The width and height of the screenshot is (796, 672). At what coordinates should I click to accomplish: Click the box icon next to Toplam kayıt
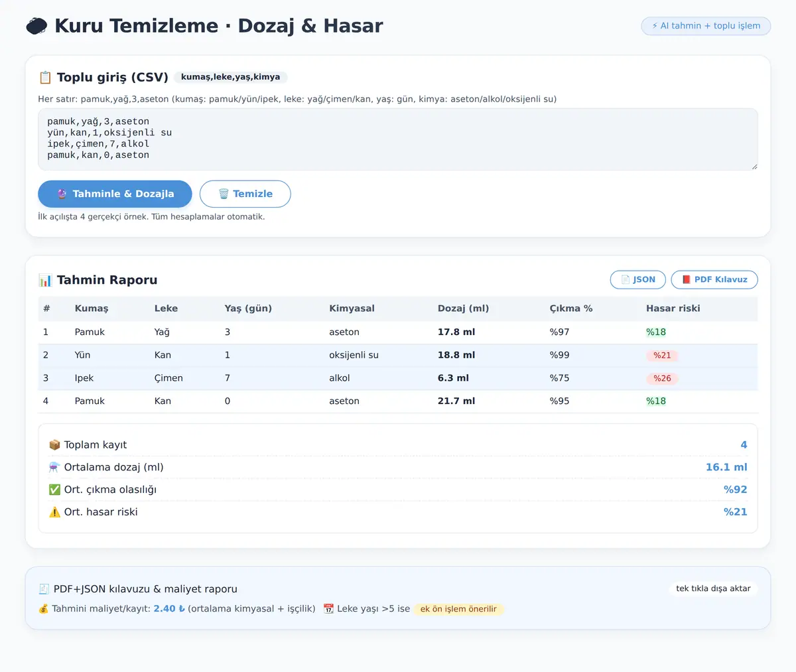[54, 445]
